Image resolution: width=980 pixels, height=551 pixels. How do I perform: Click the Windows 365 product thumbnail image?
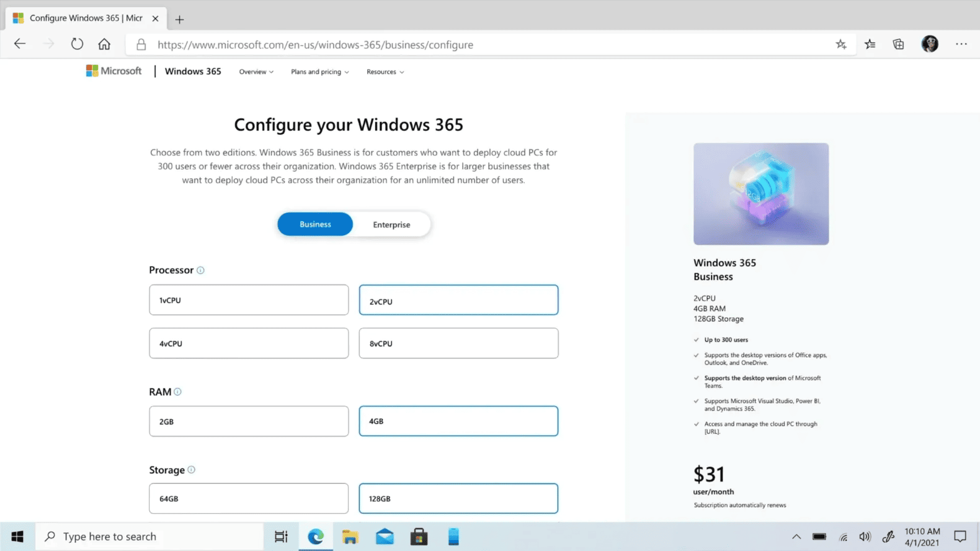click(x=761, y=194)
